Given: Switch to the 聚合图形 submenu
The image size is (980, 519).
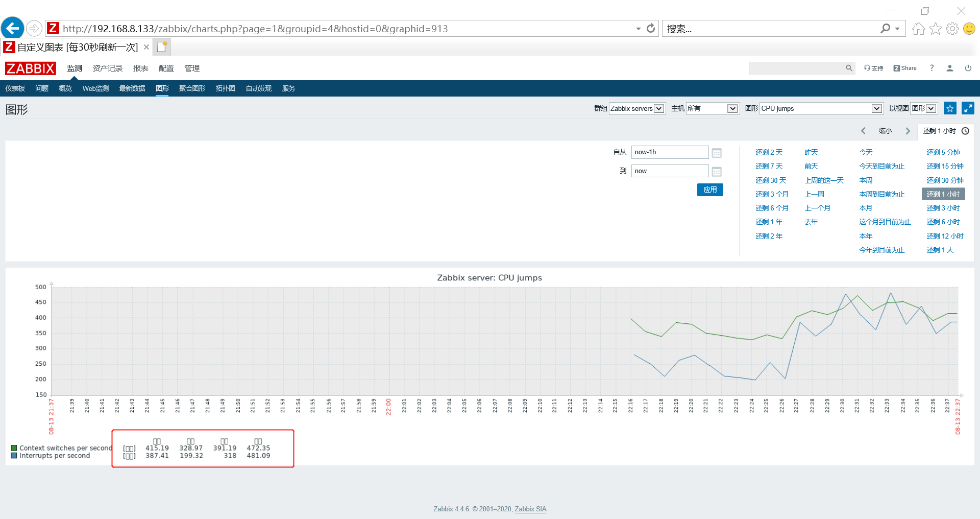Looking at the screenshot, I should pyautogui.click(x=192, y=88).
